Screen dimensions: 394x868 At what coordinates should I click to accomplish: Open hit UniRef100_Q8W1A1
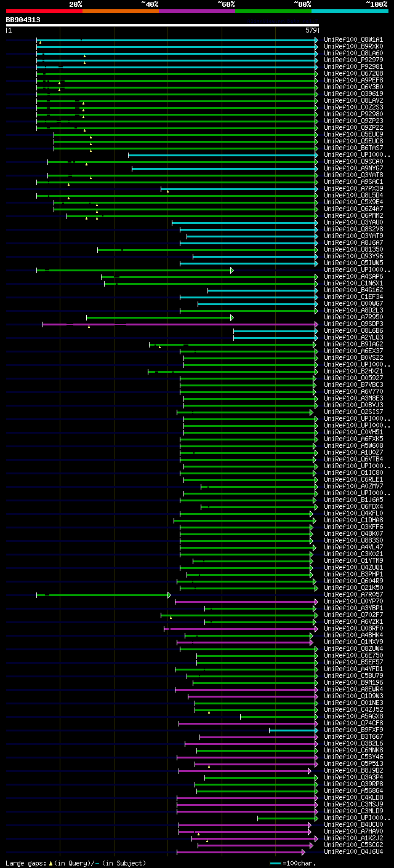pos(353,40)
